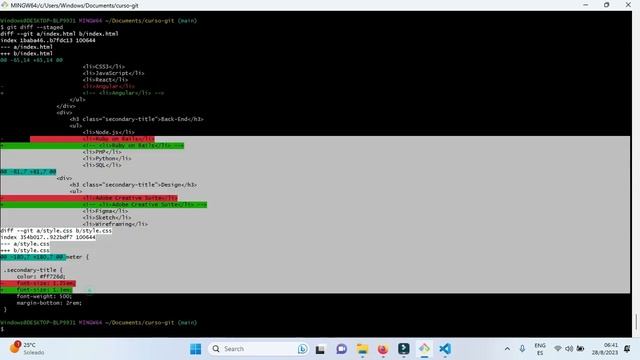The image size is (640, 360).
Task: Click the removed red font-size line
Action: (x=38, y=283)
